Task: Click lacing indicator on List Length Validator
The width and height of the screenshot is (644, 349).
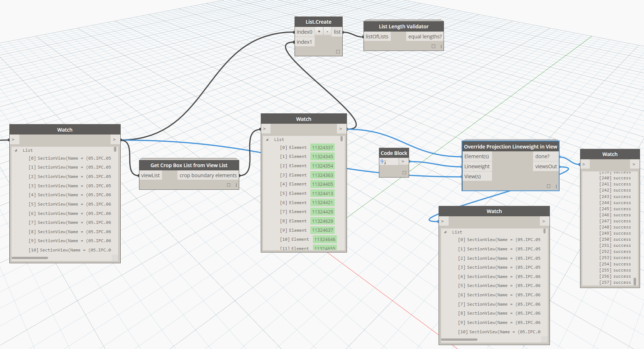Action: pyautogui.click(x=441, y=46)
